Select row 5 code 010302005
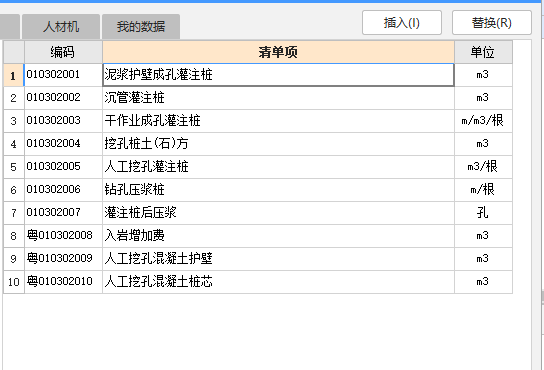This screenshot has height=370, width=544. click(x=63, y=167)
